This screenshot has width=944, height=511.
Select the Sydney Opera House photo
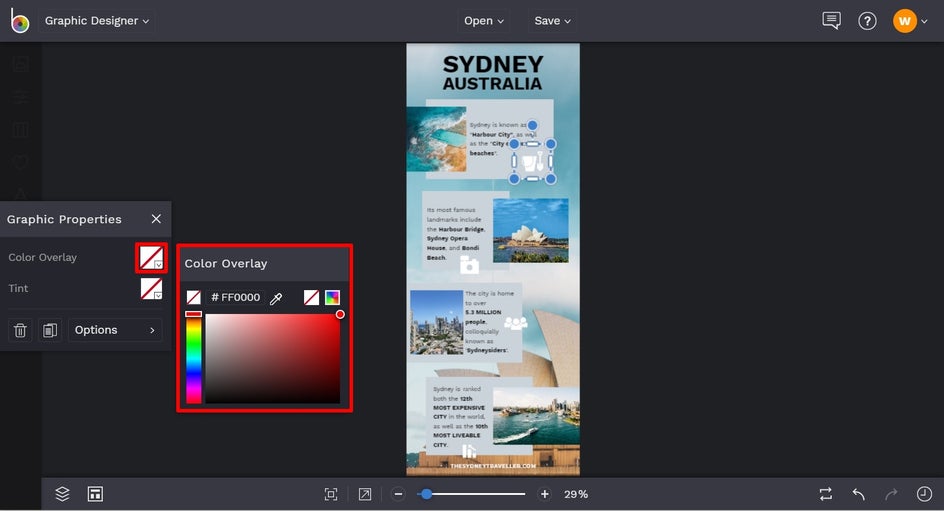coord(530,231)
